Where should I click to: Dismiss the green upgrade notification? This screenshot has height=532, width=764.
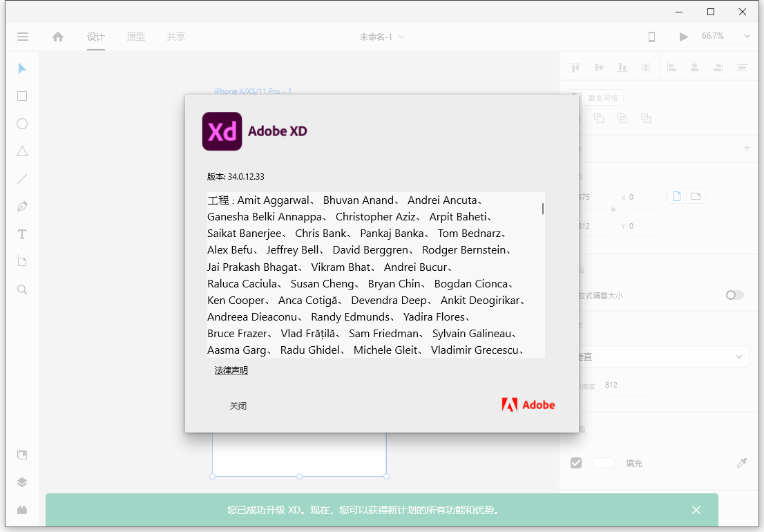point(696,510)
